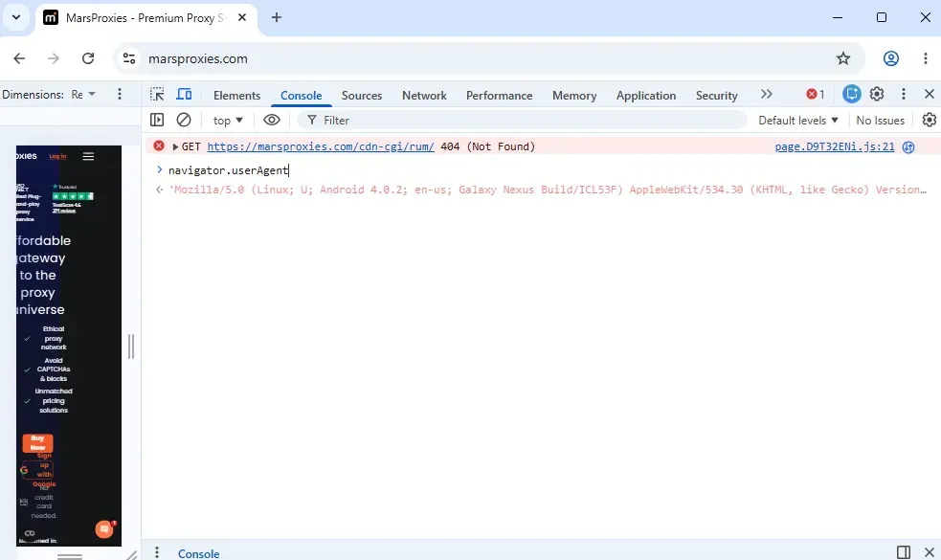Image resolution: width=941 pixels, height=560 pixels.
Task: Click the Trustpilot star rating
Action: pos(73,196)
